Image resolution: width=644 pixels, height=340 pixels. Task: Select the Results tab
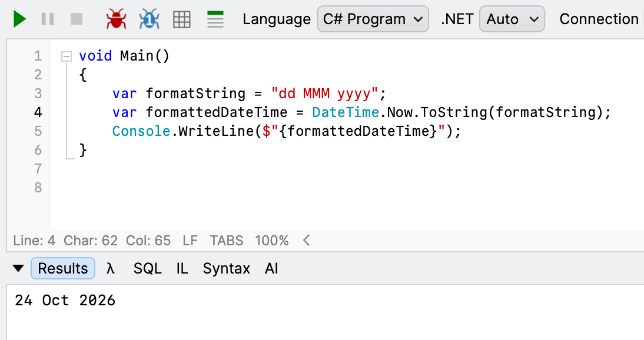click(63, 269)
